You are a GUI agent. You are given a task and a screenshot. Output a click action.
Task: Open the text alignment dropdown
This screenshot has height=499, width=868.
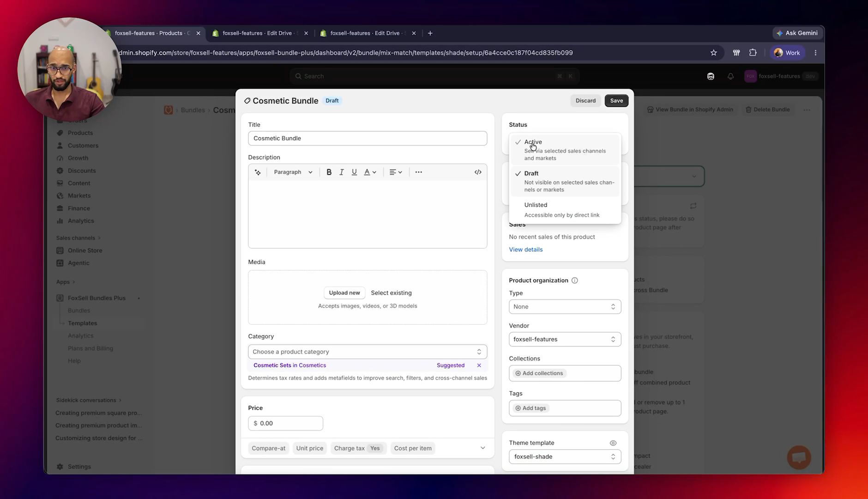(396, 172)
